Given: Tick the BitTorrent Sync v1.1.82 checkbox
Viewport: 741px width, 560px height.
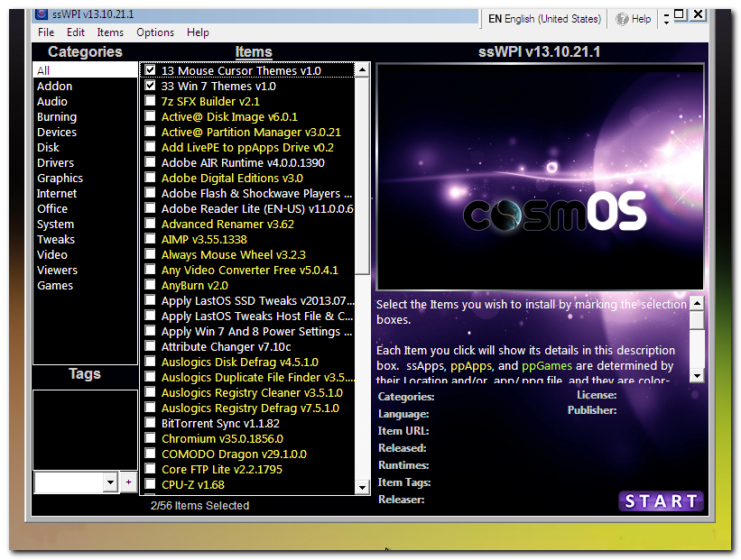Looking at the screenshot, I should 150,423.
